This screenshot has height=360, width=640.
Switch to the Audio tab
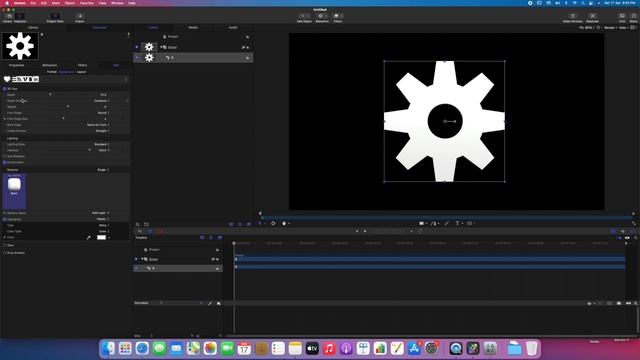[233, 27]
